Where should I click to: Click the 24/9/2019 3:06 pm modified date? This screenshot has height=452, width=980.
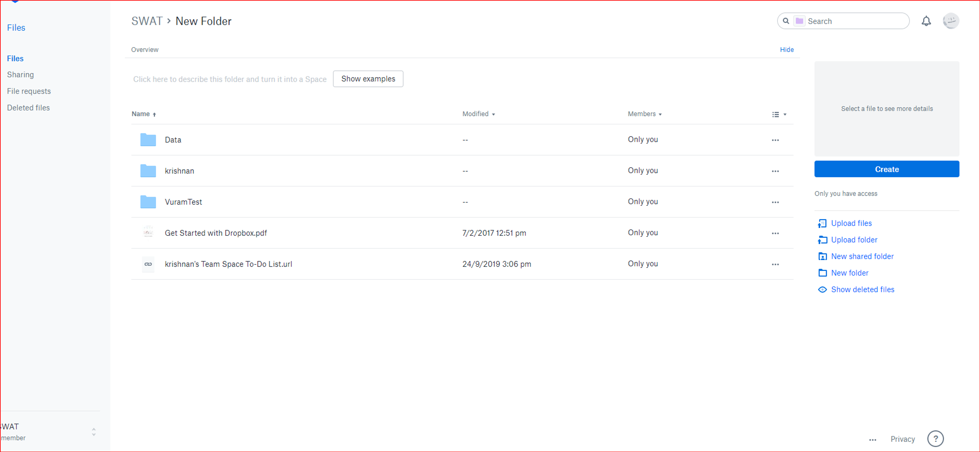(496, 264)
